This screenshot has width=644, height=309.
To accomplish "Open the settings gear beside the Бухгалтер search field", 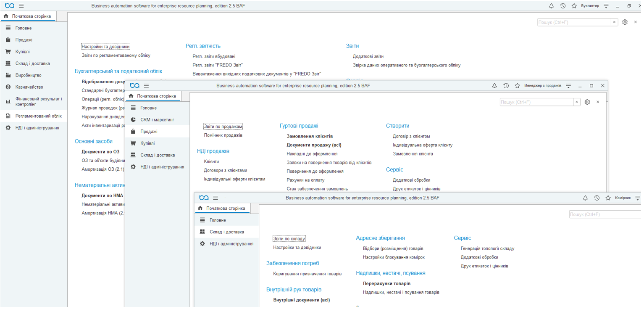I will pyautogui.click(x=625, y=22).
